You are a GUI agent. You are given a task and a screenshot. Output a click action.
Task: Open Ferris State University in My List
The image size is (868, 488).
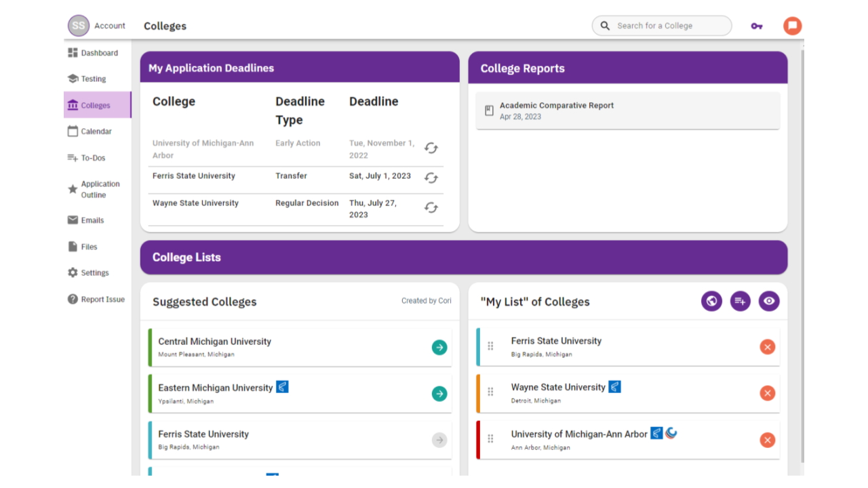[x=628, y=347]
